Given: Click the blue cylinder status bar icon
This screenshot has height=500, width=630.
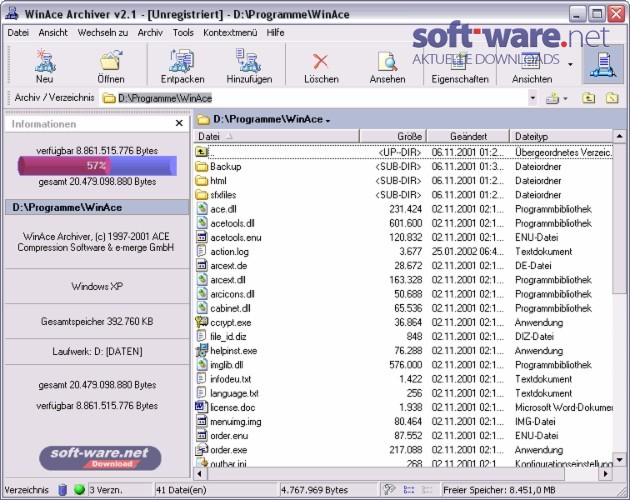Looking at the screenshot, I should [x=63, y=490].
